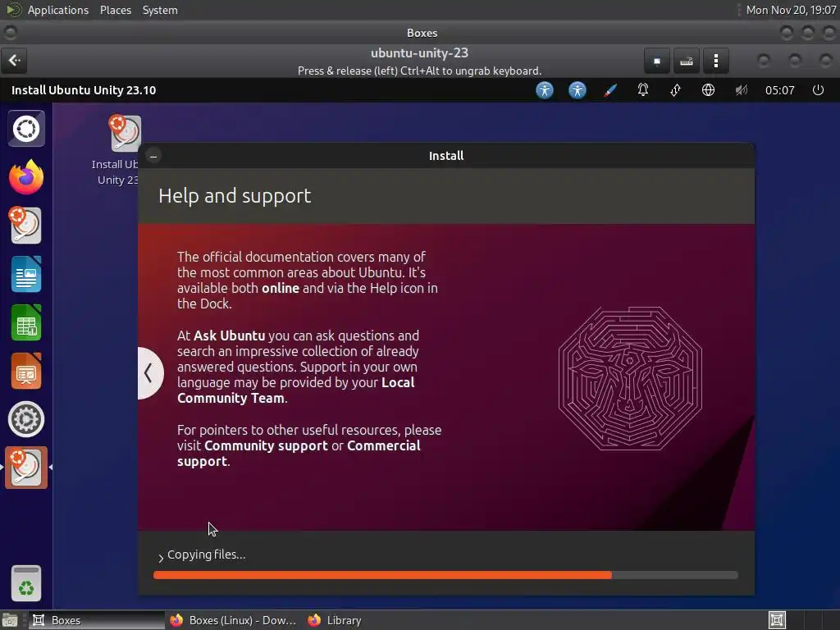Image resolution: width=840 pixels, height=630 pixels.
Task: Open System Settings gear in the dock
Action: (26, 419)
